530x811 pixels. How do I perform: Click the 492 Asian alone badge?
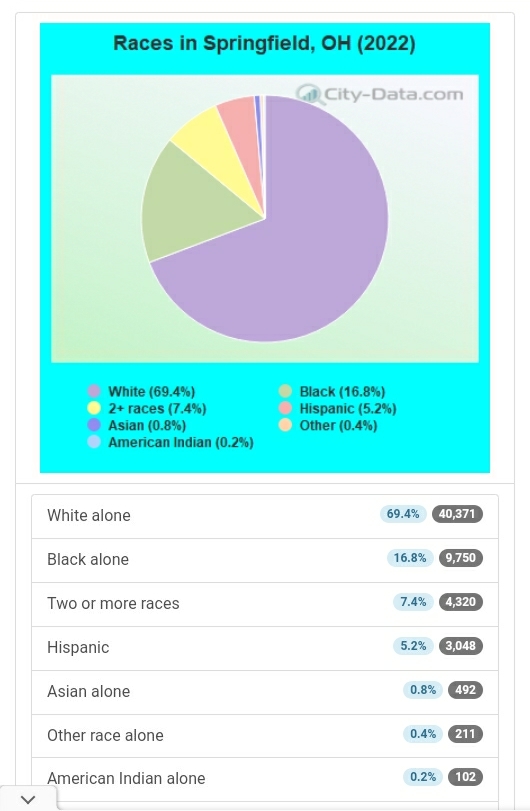point(465,690)
